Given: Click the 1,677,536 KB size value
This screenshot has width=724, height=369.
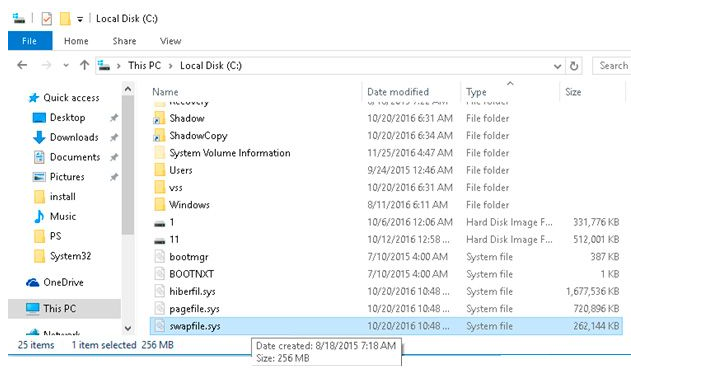Looking at the screenshot, I should (593, 291).
